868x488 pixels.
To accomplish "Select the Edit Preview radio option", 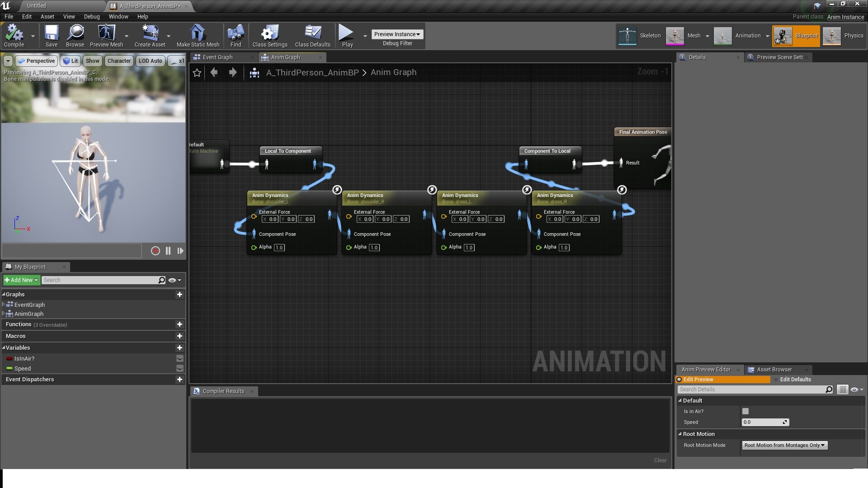I will tap(679, 380).
